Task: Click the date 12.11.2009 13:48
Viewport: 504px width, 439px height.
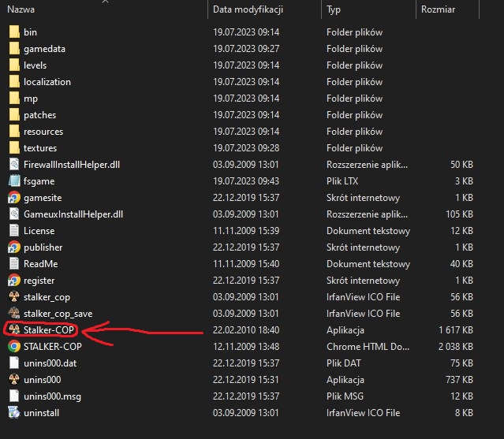Action: click(x=246, y=347)
